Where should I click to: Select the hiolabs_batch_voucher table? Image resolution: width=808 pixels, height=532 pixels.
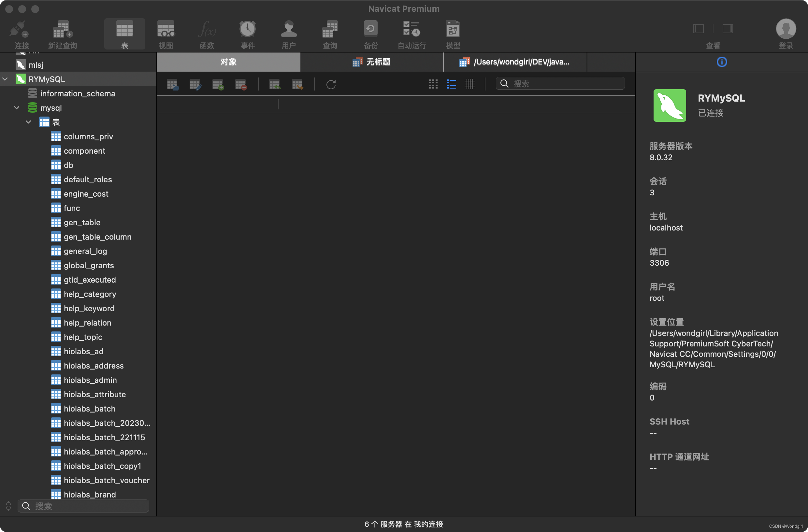pyautogui.click(x=78, y=480)
